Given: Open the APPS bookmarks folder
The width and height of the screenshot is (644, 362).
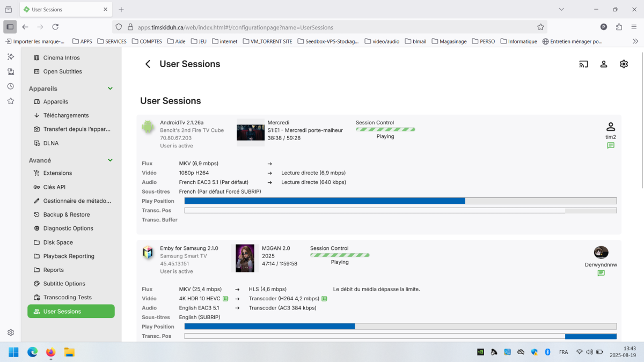Looking at the screenshot, I should tap(82, 41).
